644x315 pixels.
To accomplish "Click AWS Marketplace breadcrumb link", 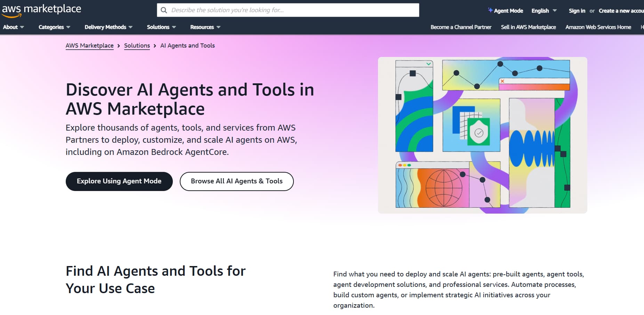I will pyautogui.click(x=89, y=45).
